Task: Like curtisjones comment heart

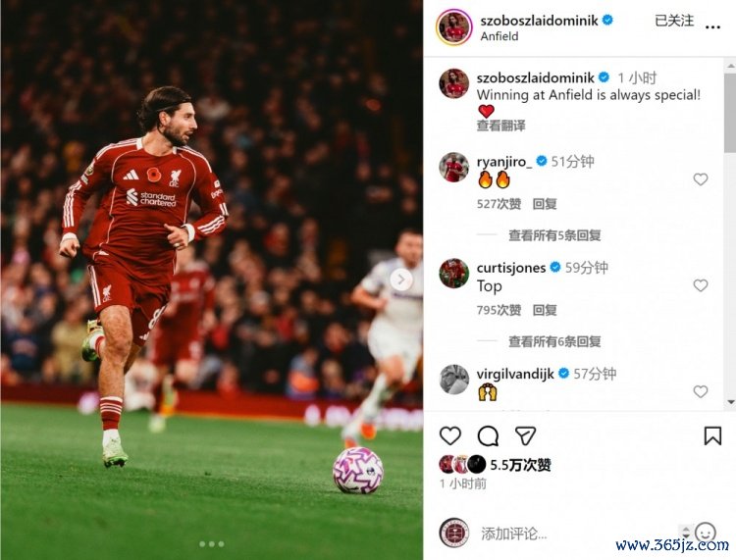Action: tap(701, 285)
